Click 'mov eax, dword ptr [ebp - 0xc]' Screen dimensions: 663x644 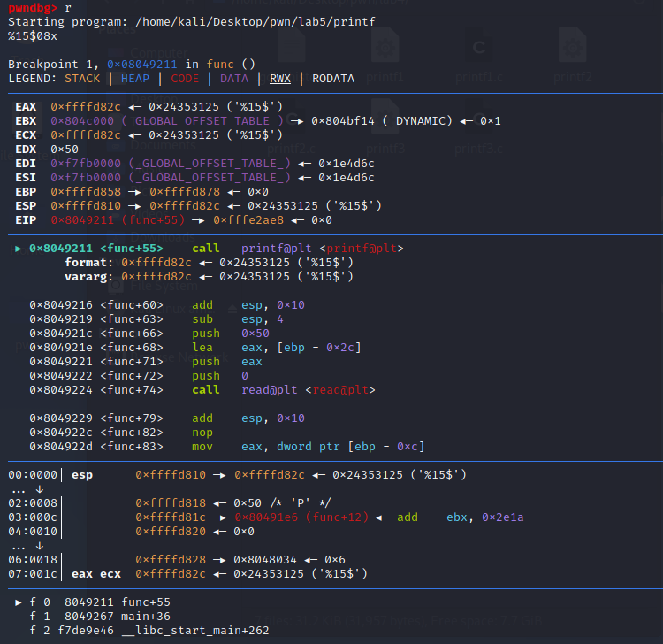point(309,447)
